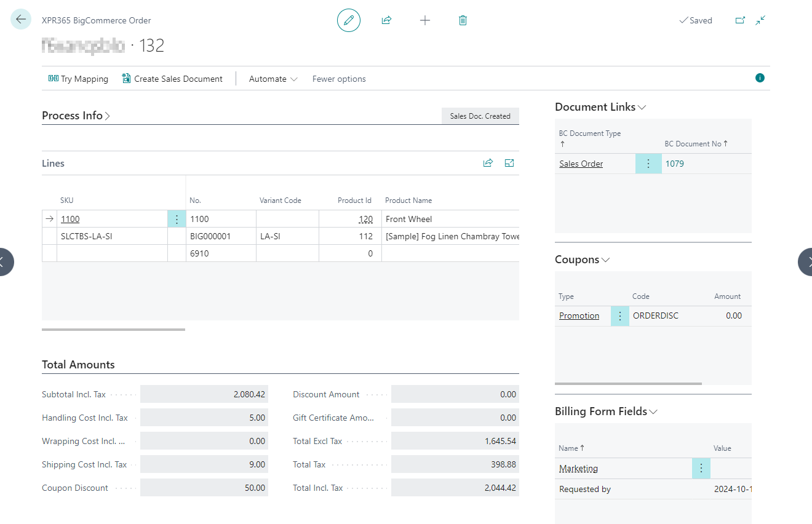Click Product Id 120 link
812x524 pixels.
pos(365,219)
